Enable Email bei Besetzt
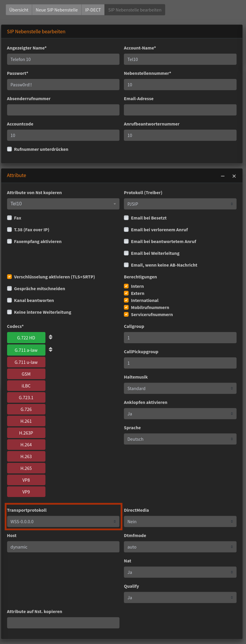 (126, 218)
